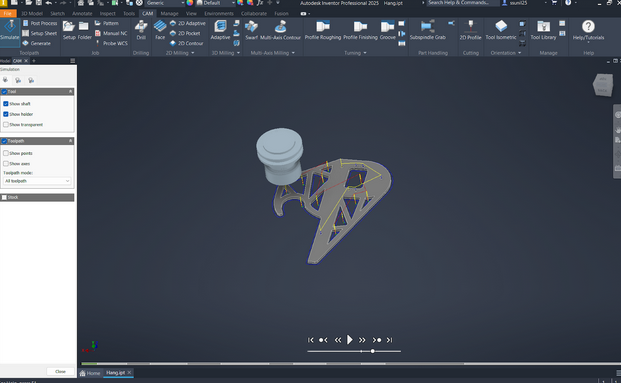Choose the Face milling operation

[160, 30]
